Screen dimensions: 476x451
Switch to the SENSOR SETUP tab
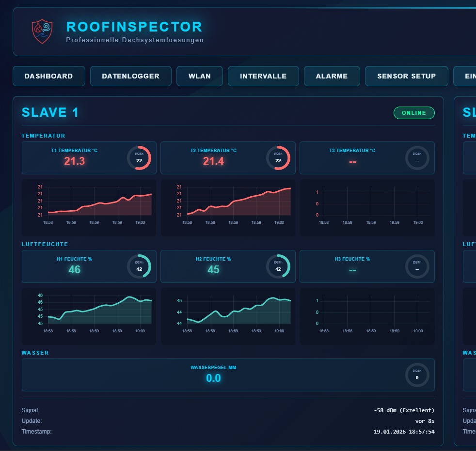pyautogui.click(x=406, y=76)
